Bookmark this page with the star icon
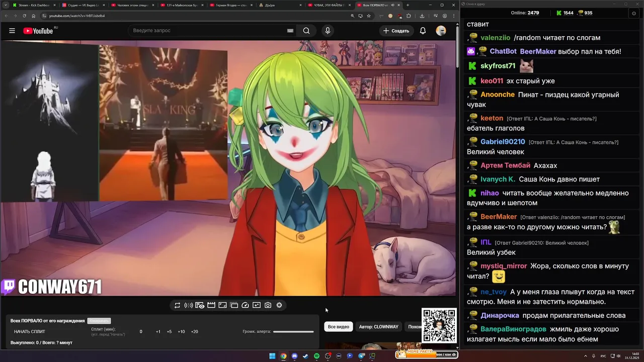 pyautogui.click(x=369, y=16)
